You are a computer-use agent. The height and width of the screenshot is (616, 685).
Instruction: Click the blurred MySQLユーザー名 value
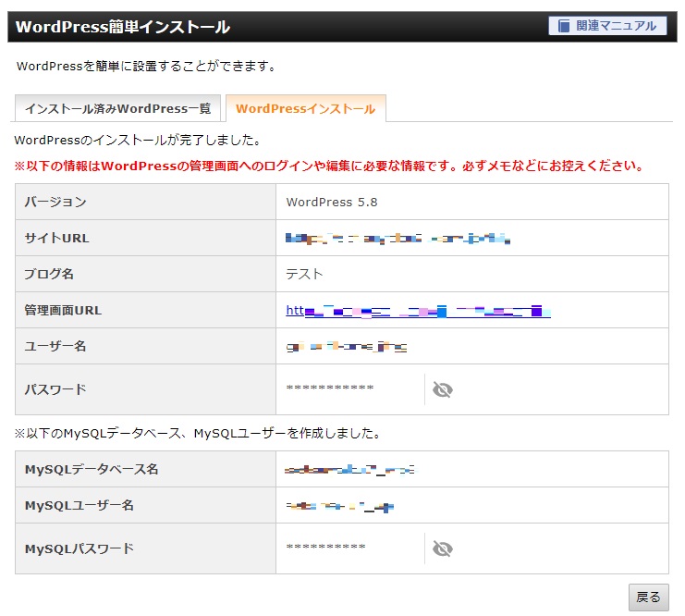click(x=340, y=506)
